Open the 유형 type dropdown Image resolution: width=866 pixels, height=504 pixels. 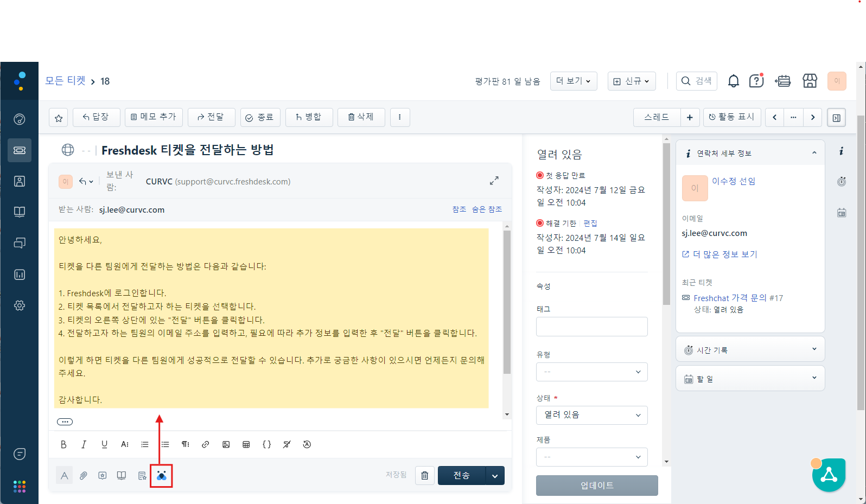[591, 372]
